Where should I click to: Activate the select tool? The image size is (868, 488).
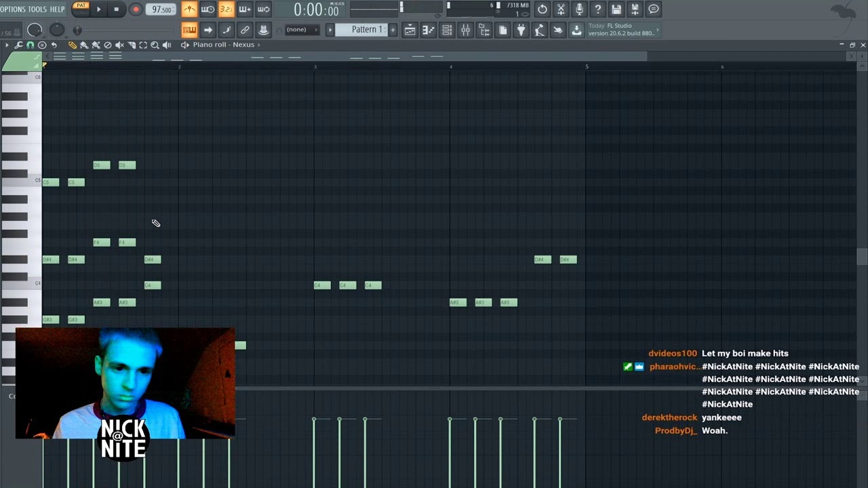(143, 45)
